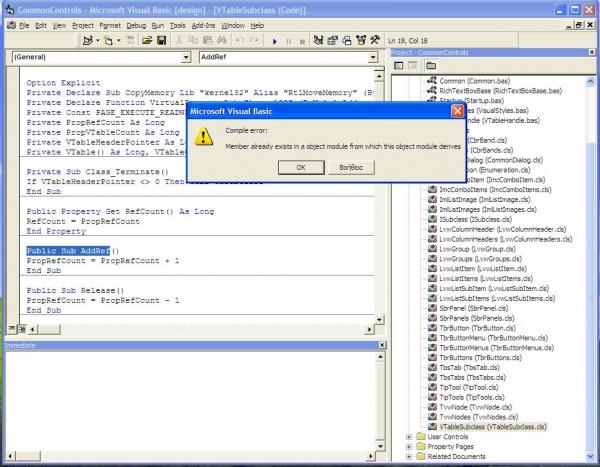Viewport: 600px width, 467px height.
Task: Click View Object icon in Project panel
Action: pyautogui.click(x=412, y=65)
